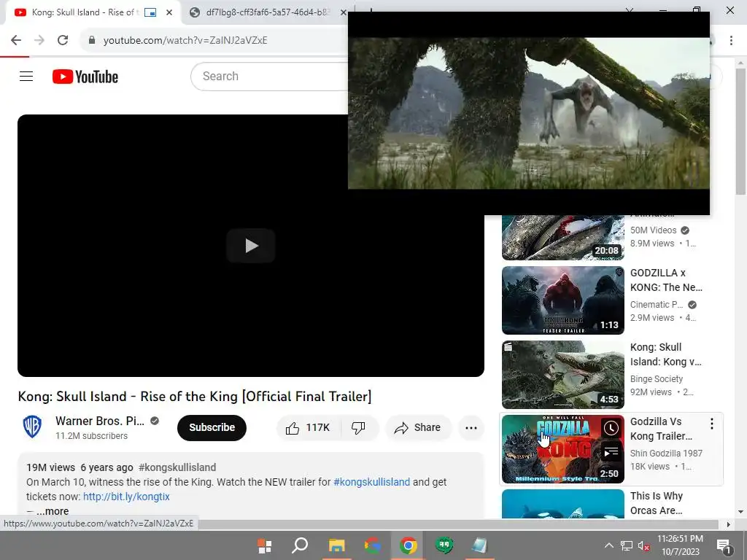Click the address bar URL
This screenshot has width=747, height=560.
tap(185, 41)
